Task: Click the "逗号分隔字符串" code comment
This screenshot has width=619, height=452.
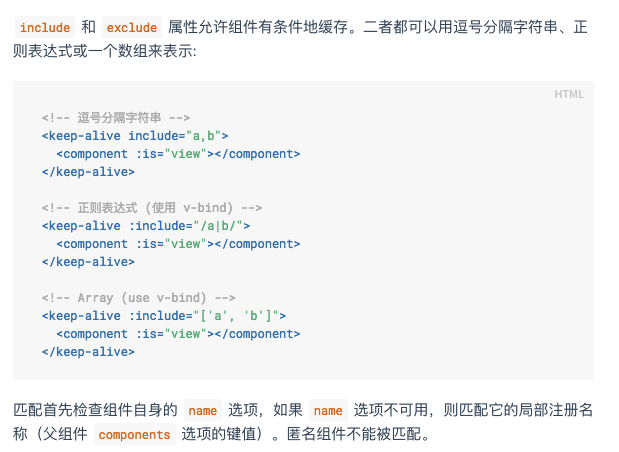Action: pos(116,118)
